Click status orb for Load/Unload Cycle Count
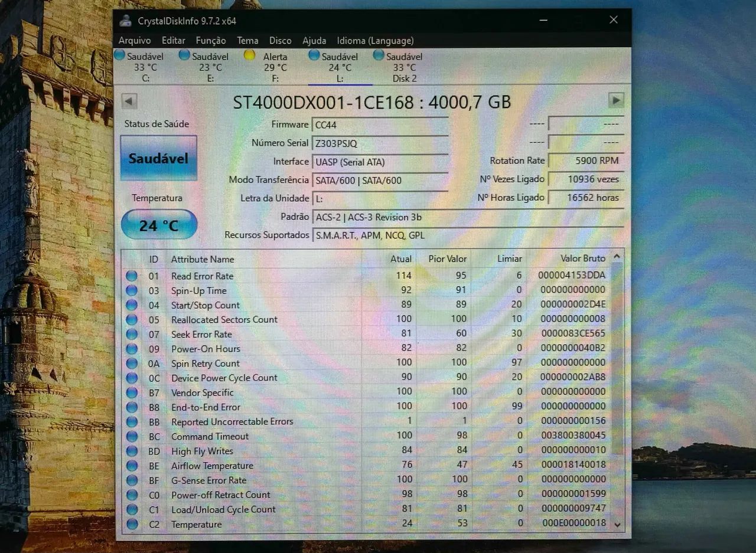The width and height of the screenshot is (756, 553). click(131, 509)
